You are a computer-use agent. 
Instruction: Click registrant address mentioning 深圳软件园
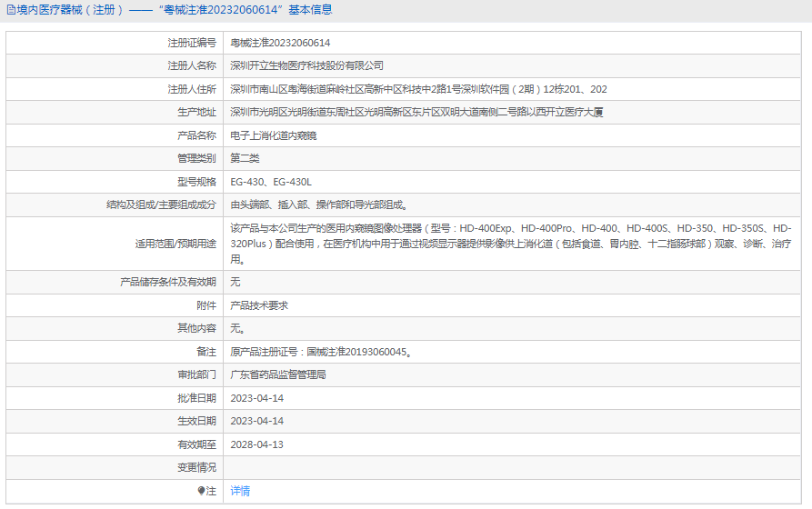(x=418, y=89)
